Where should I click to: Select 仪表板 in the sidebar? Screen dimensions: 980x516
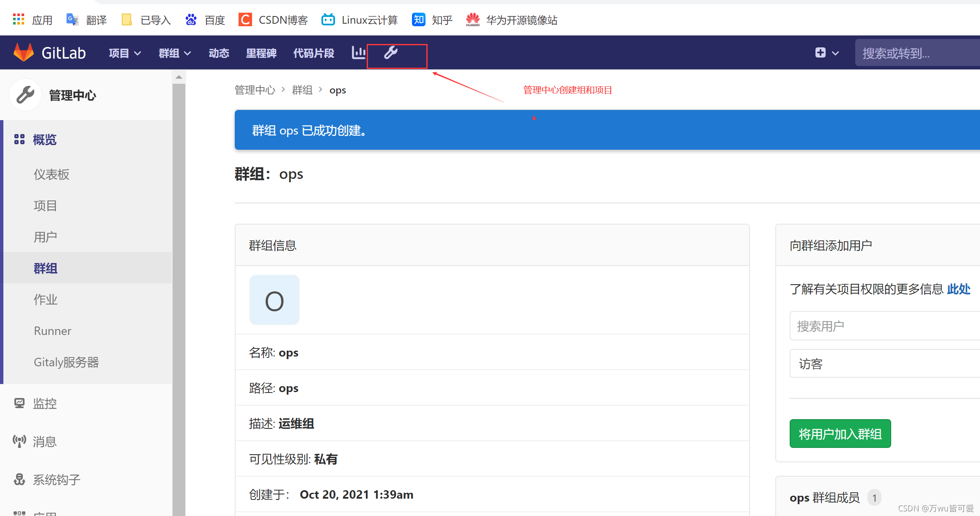click(x=52, y=174)
